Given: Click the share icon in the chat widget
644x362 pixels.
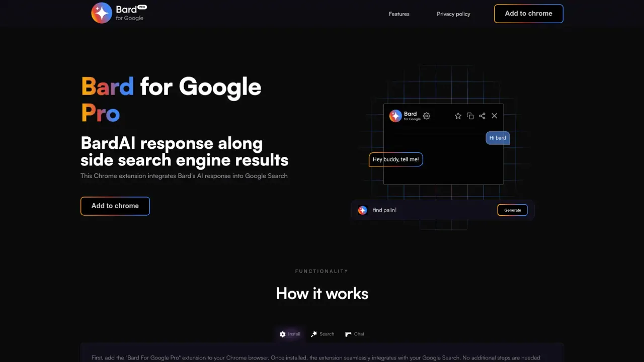Looking at the screenshot, I should pos(482,116).
